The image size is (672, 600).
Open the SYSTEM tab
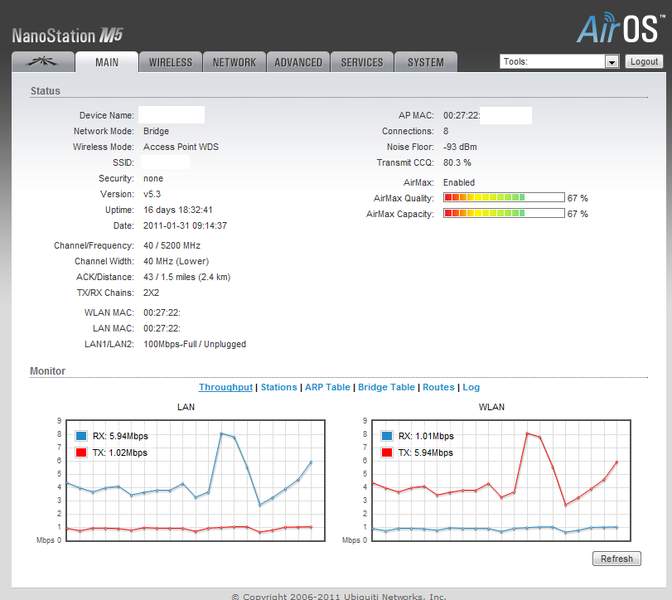[x=426, y=62]
